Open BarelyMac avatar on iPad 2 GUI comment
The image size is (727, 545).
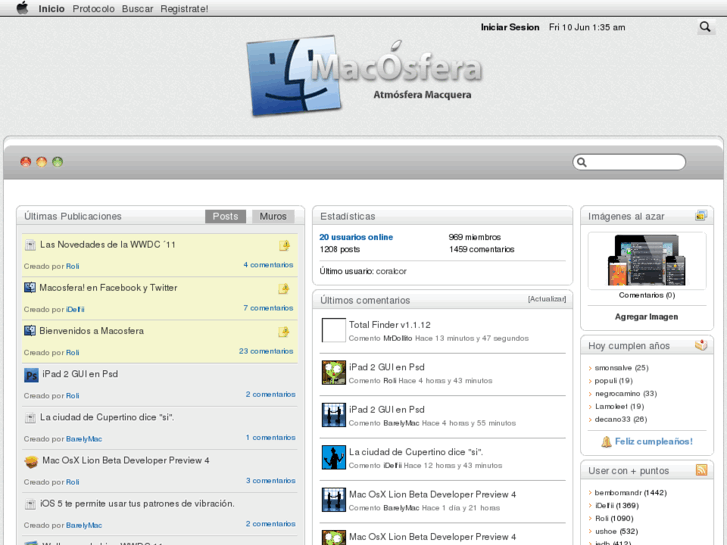[x=334, y=415]
